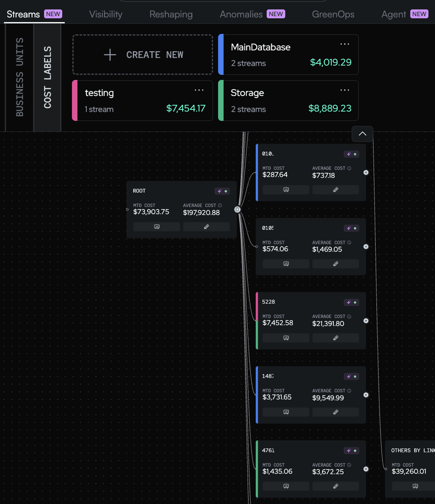Image resolution: width=435 pixels, height=504 pixels.
Task: Open the chat icon on the $7,452.58 node
Action: point(286,338)
